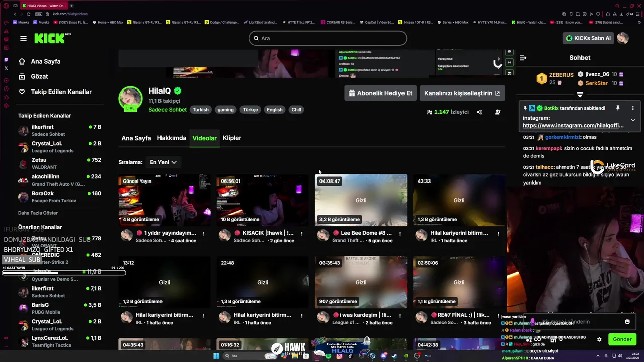Screen dimensions: 644x362
Task: Open the hamburger menu beside KICK logo
Action: point(23,38)
